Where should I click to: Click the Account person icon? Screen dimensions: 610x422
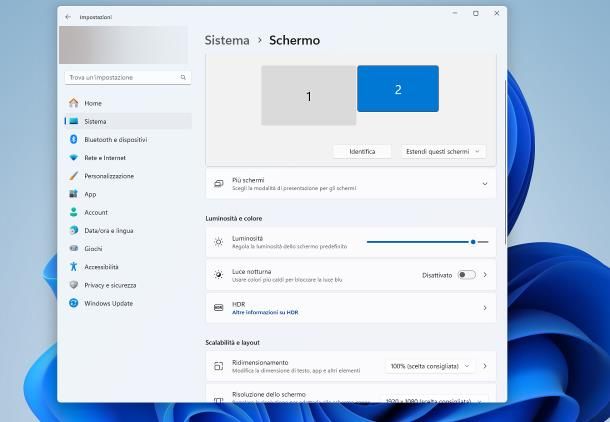click(74, 212)
